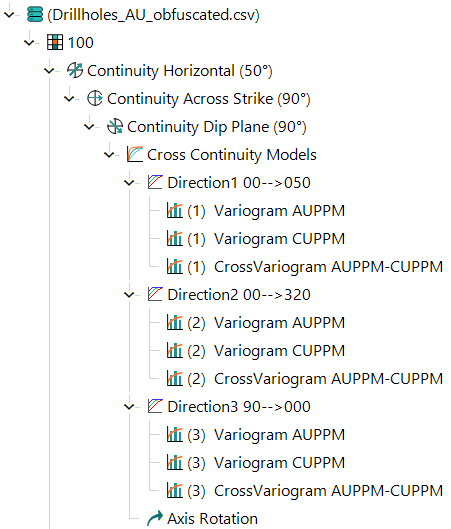
Task: Select (2) Variogram CUPPM item
Action: pyautogui.click(x=256, y=351)
